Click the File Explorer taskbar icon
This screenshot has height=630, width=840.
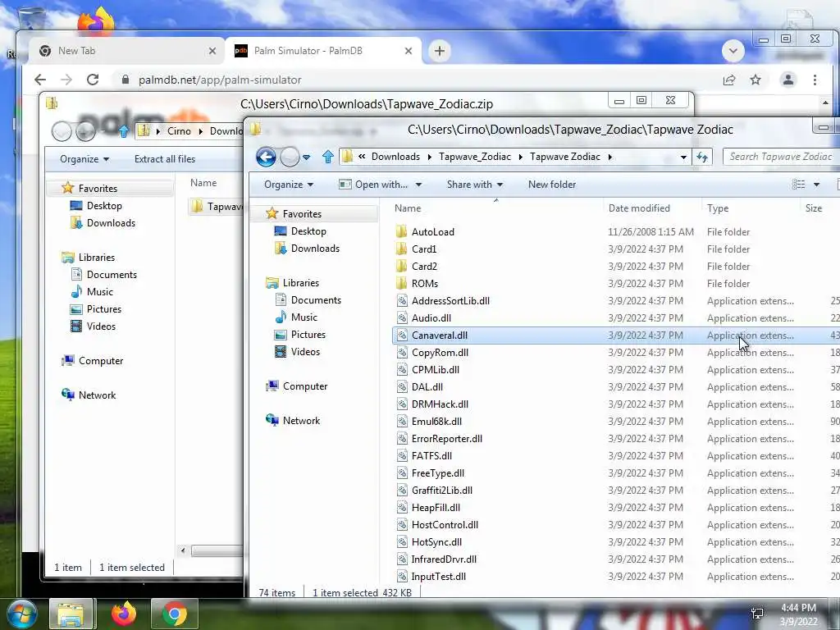pos(71,614)
